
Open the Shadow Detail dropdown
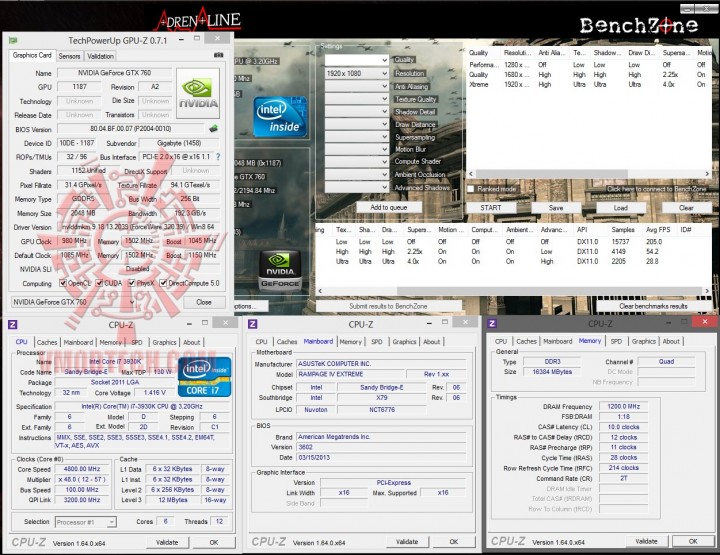[357, 112]
